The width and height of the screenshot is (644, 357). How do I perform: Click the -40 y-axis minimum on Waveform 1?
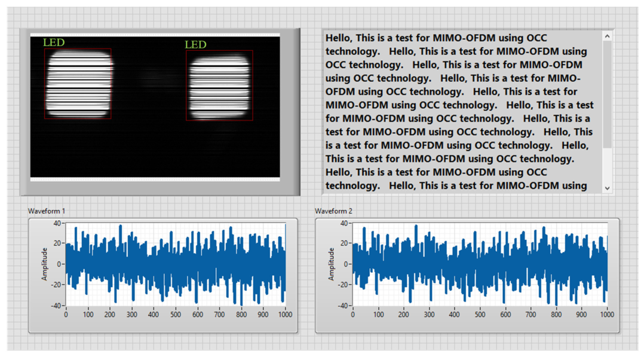[56, 306]
